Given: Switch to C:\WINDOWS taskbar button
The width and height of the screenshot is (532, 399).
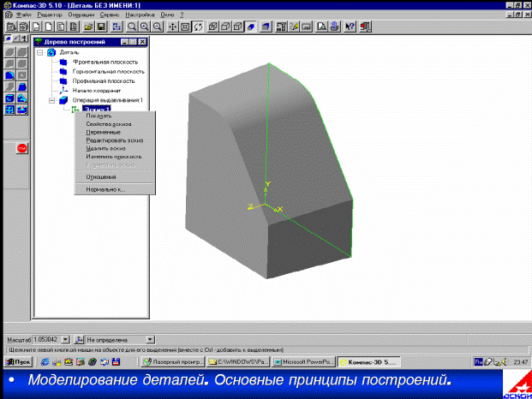Looking at the screenshot, I should coord(238,362).
